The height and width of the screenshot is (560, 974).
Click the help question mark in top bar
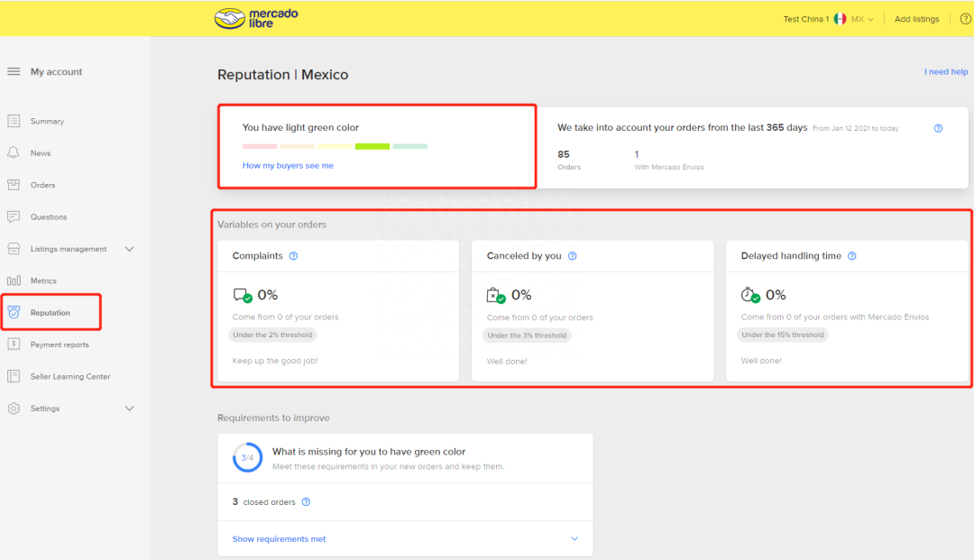[x=966, y=19]
